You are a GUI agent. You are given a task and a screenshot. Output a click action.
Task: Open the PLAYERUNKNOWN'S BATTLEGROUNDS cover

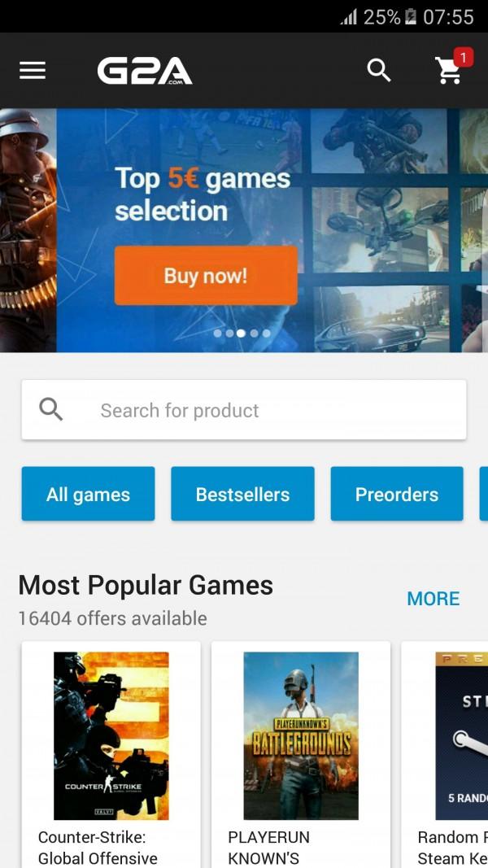click(x=301, y=735)
